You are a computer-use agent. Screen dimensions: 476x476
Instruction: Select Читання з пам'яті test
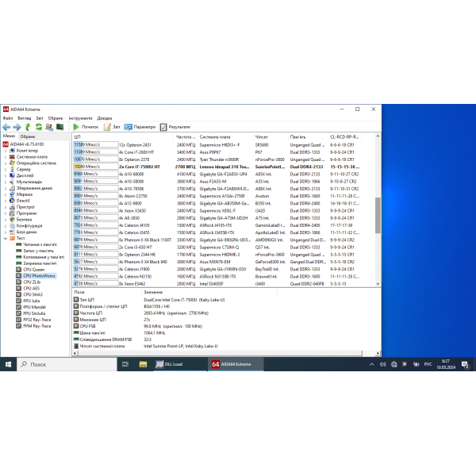tap(40, 244)
